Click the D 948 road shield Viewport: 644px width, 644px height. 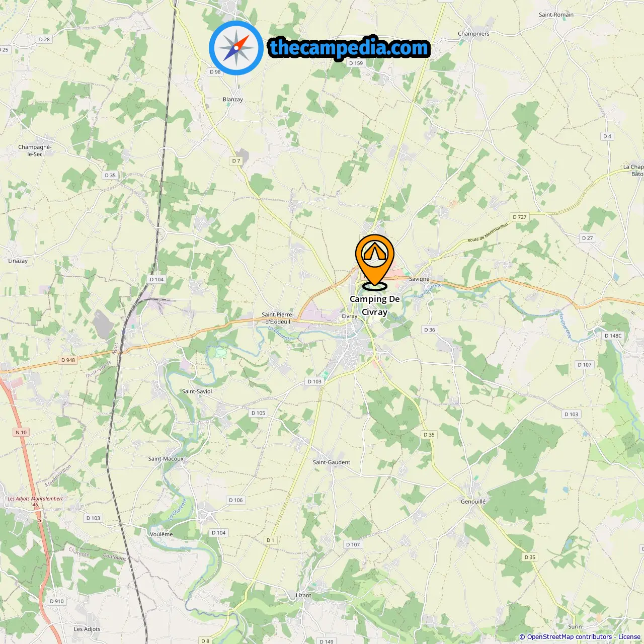click(x=68, y=360)
